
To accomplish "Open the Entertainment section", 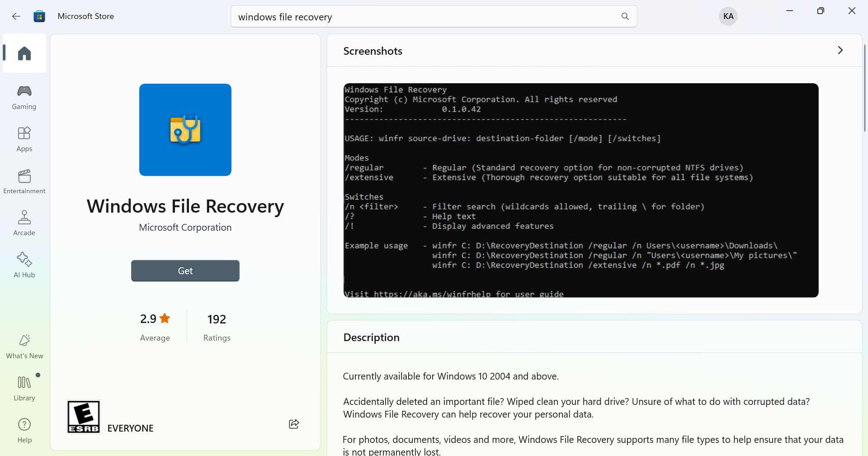I will pos(24,181).
